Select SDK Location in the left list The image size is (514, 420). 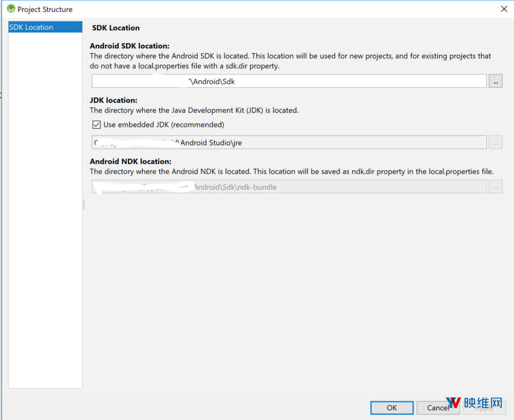31,27
